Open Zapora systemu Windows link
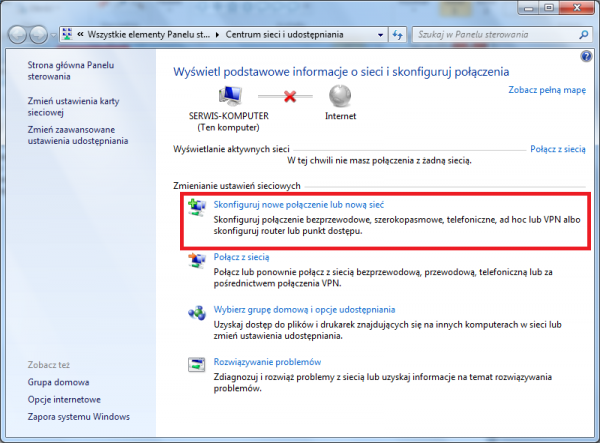 point(78,417)
